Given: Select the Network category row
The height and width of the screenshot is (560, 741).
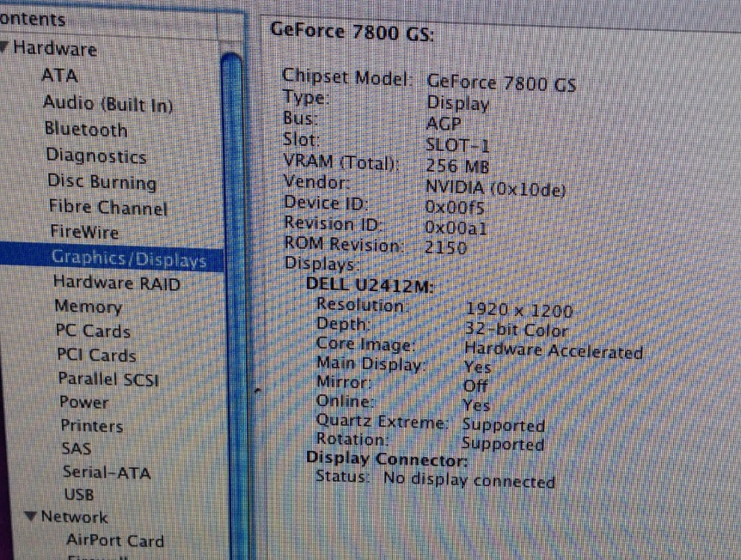Looking at the screenshot, I should (x=74, y=516).
